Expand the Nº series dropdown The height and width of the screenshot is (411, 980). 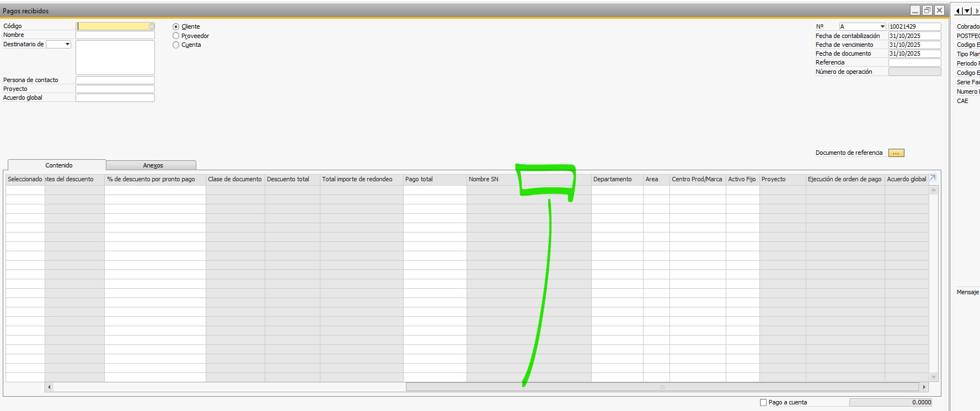(x=882, y=26)
